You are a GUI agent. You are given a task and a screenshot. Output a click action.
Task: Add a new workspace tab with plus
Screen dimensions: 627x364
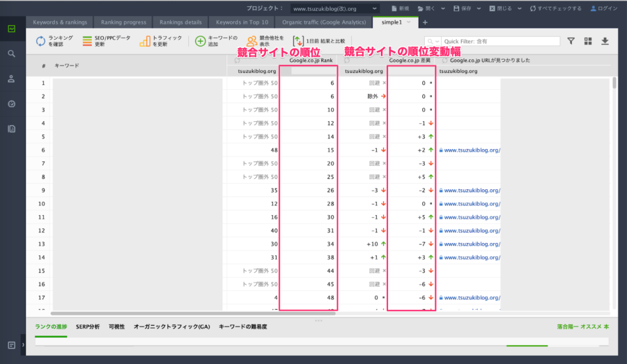[x=425, y=22]
